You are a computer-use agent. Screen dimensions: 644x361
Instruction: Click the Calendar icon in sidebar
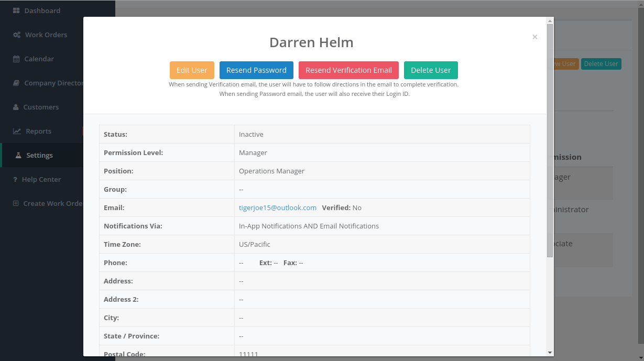click(16, 59)
